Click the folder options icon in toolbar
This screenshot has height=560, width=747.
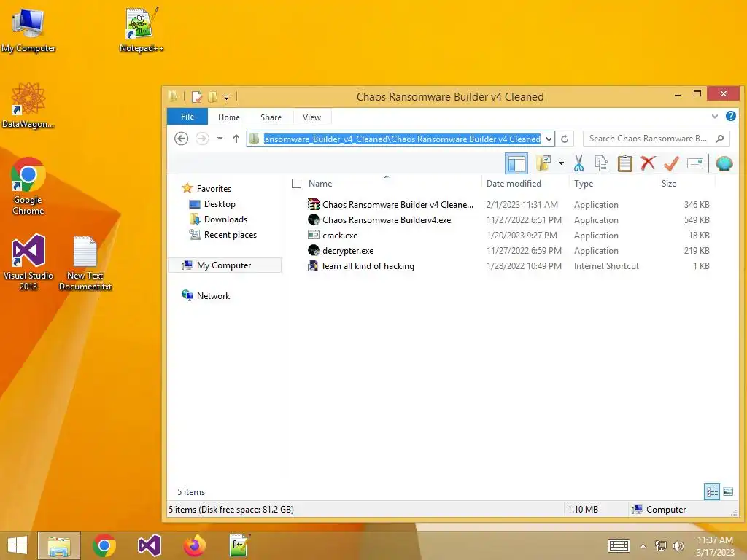tap(543, 163)
